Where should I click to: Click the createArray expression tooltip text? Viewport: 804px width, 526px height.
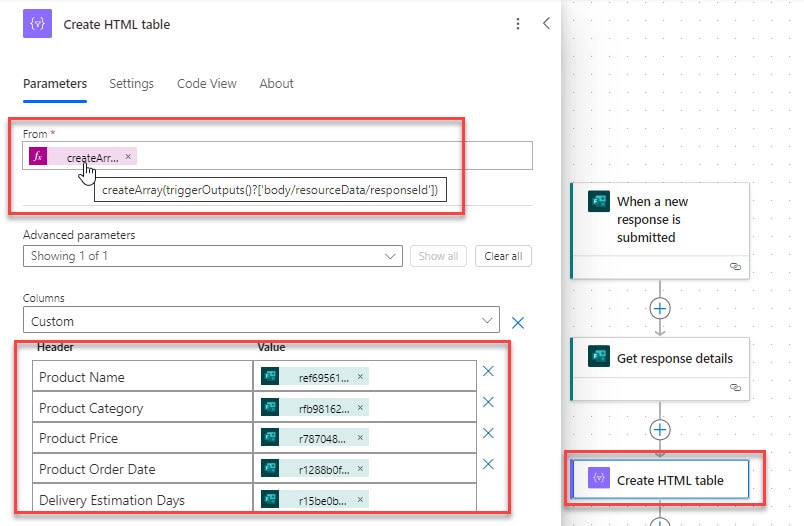tap(270, 190)
